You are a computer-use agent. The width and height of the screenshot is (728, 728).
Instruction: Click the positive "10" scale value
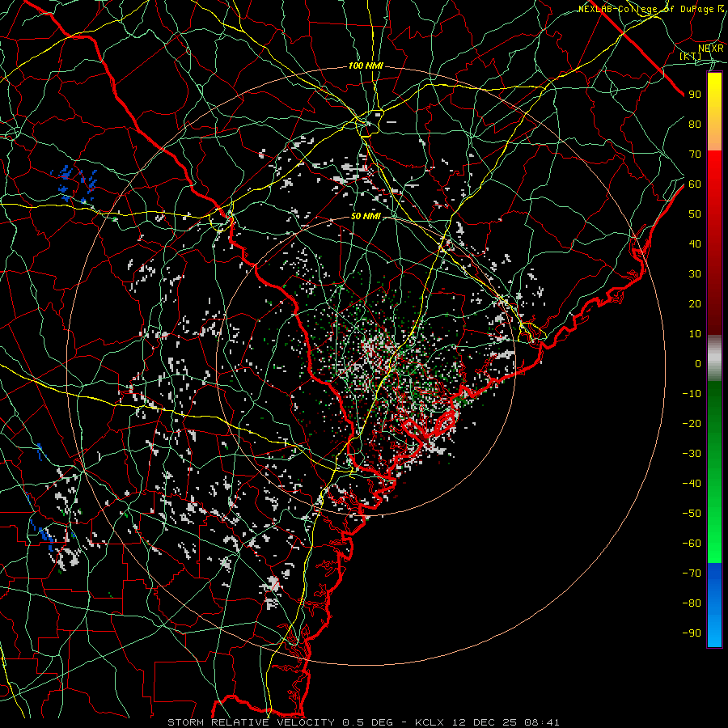[x=695, y=334]
